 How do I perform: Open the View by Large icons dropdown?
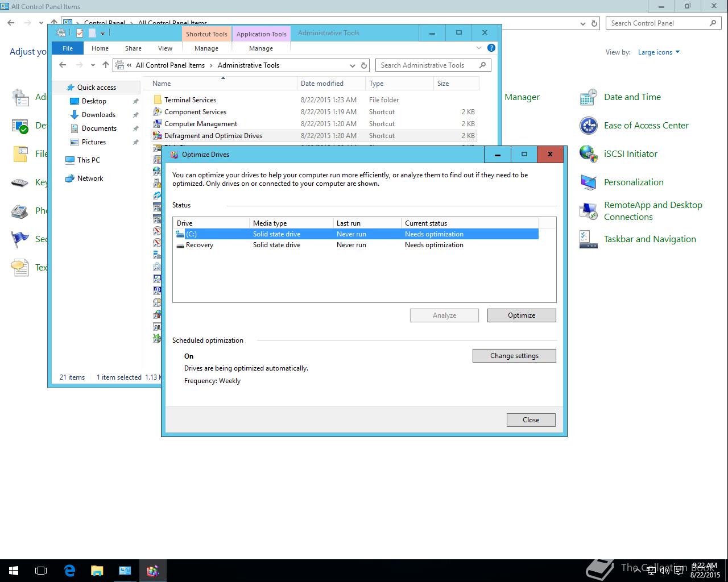[x=659, y=52]
